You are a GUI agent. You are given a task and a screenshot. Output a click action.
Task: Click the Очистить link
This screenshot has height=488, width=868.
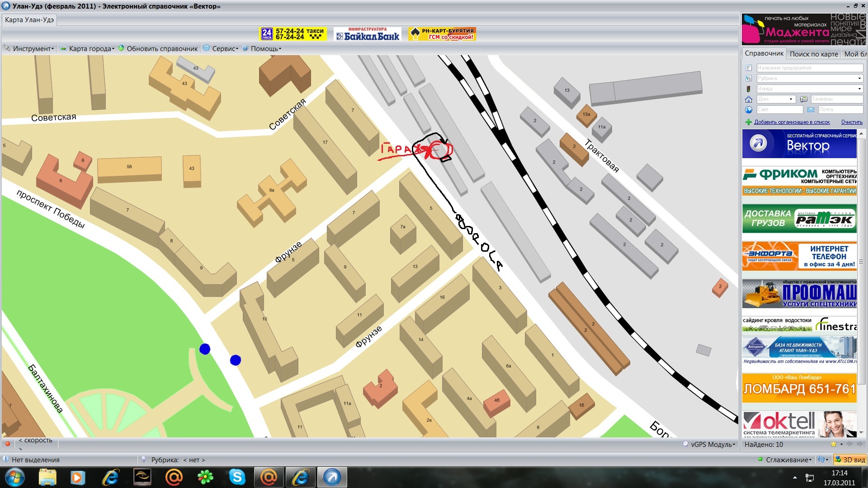(851, 122)
